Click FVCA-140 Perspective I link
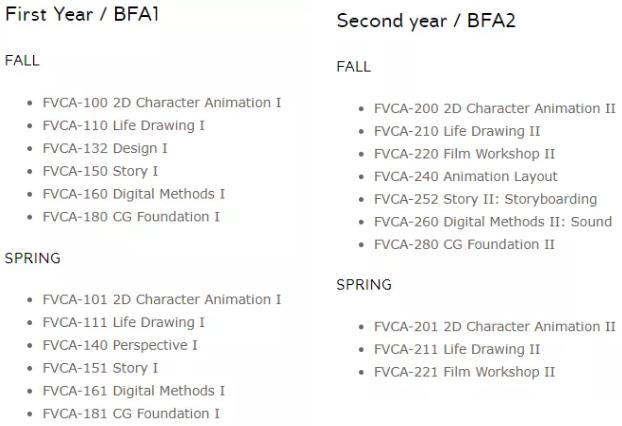This screenshot has width=622, height=426. tap(120, 345)
